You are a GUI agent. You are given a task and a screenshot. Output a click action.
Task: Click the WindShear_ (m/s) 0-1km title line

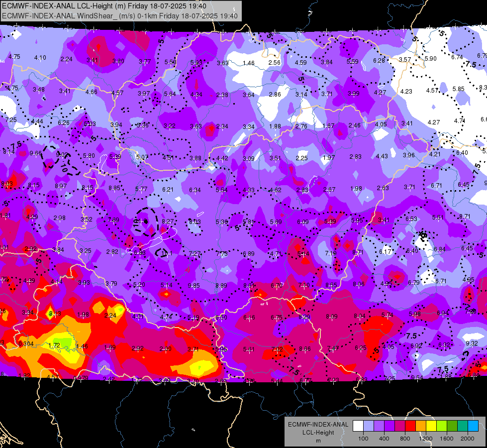[120, 16]
